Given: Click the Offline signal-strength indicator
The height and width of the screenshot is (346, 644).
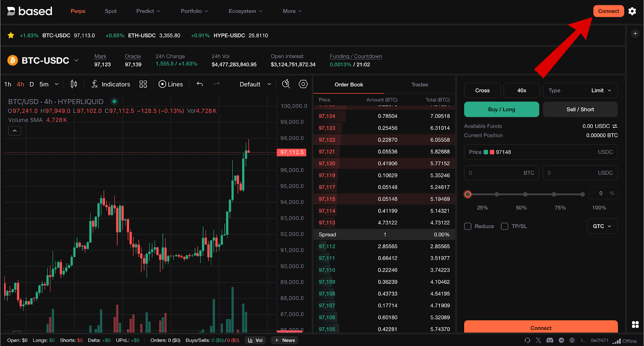Looking at the screenshot, I should 625,341.
